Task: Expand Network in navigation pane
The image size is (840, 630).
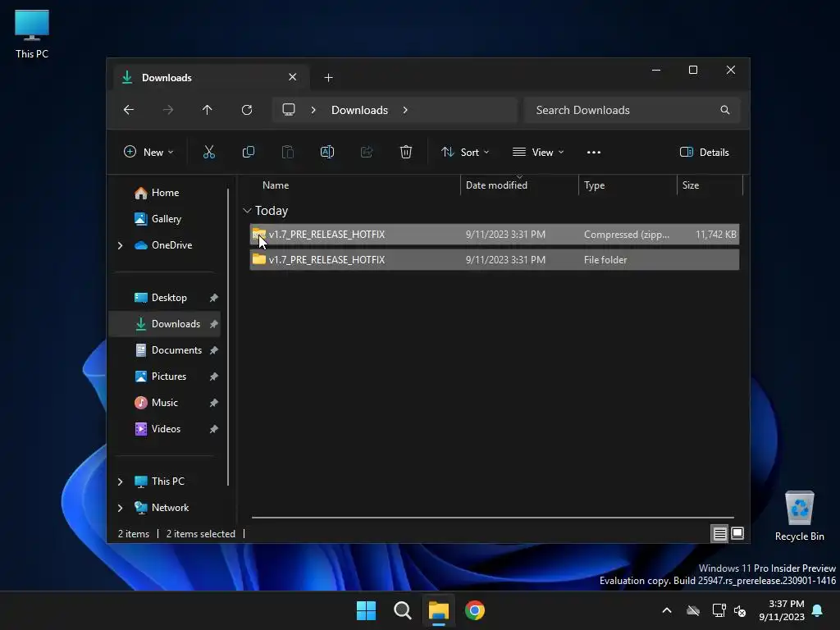Action: [120, 508]
